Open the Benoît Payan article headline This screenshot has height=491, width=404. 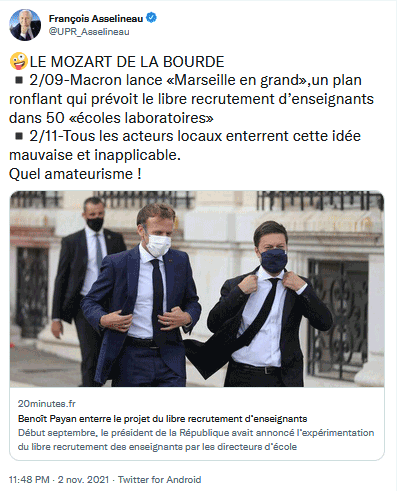(x=163, y=419)
